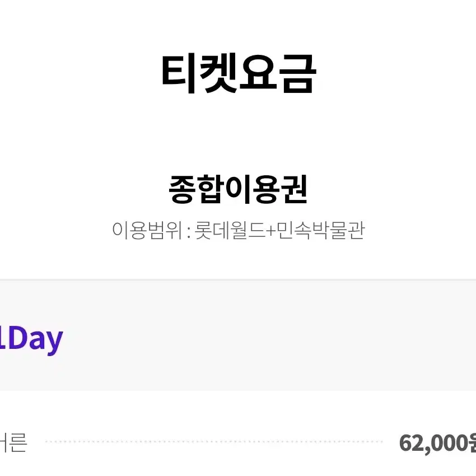Click the 티켓요금 page heading

pyautogui.click(x=239, y=74)
